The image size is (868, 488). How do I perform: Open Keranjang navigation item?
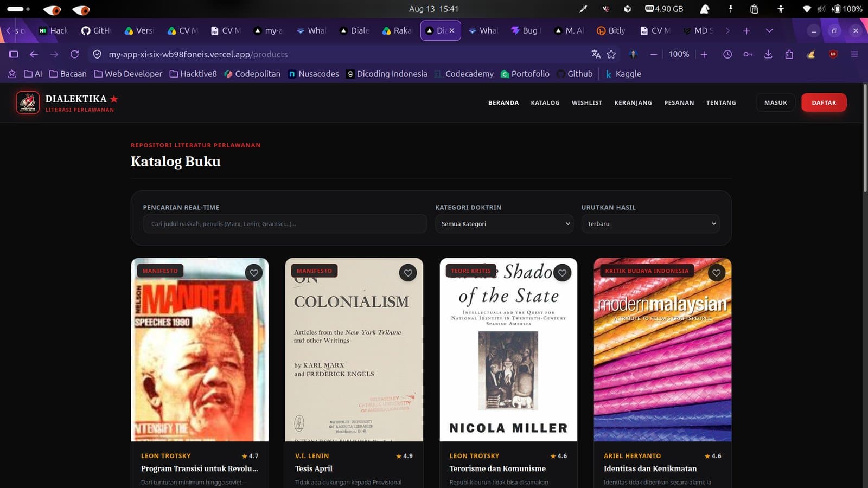tap(633, 102)
